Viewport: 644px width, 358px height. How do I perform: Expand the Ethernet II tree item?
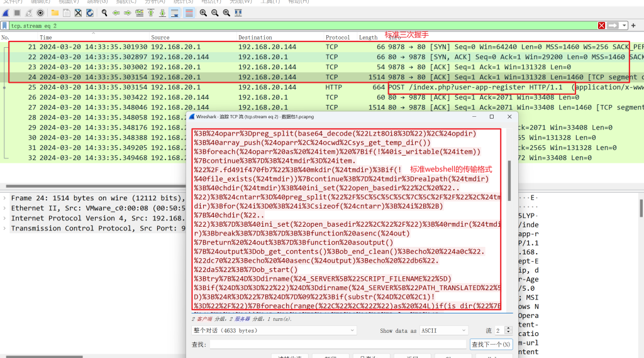point(5,208)
